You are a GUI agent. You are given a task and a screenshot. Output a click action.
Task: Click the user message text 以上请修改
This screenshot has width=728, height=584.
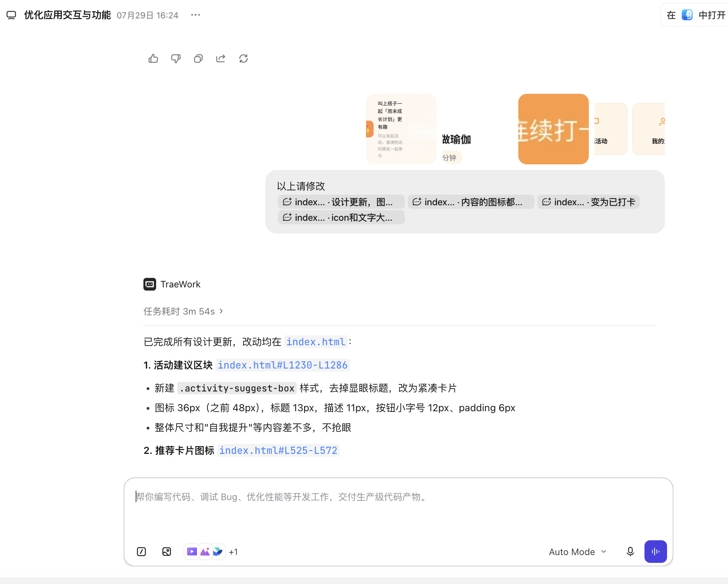301,186
